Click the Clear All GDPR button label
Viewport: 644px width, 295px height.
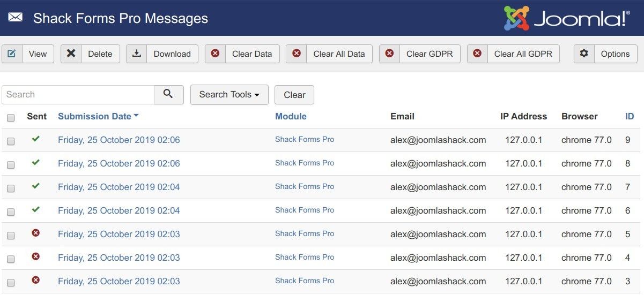coord(523,54)
